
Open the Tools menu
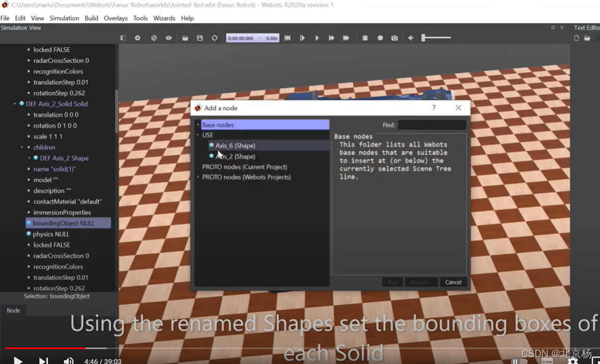coord(141,18)
